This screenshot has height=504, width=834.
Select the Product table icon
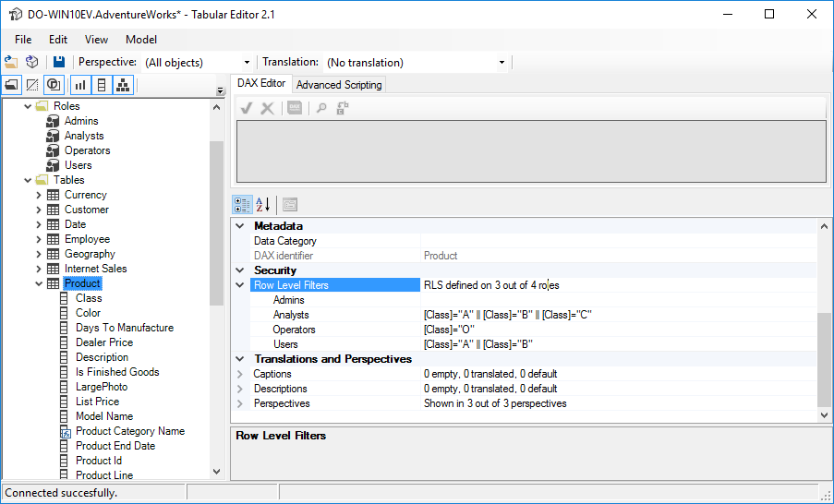pos(54,284)
